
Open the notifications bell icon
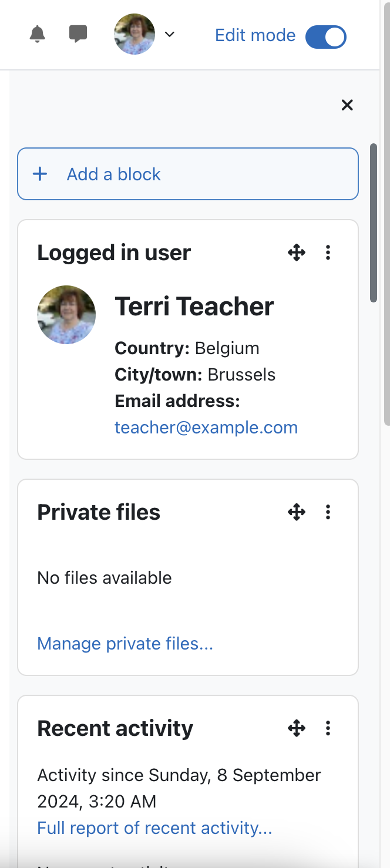point(37,34)
